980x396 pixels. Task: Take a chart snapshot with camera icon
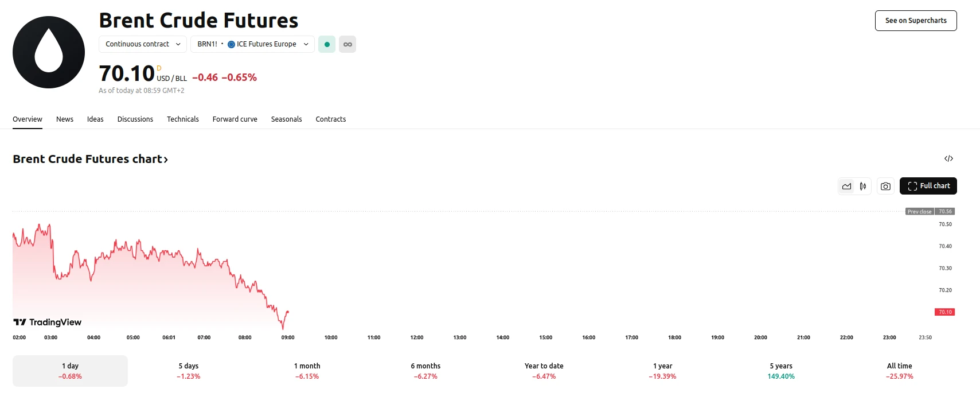pos(885,186)
